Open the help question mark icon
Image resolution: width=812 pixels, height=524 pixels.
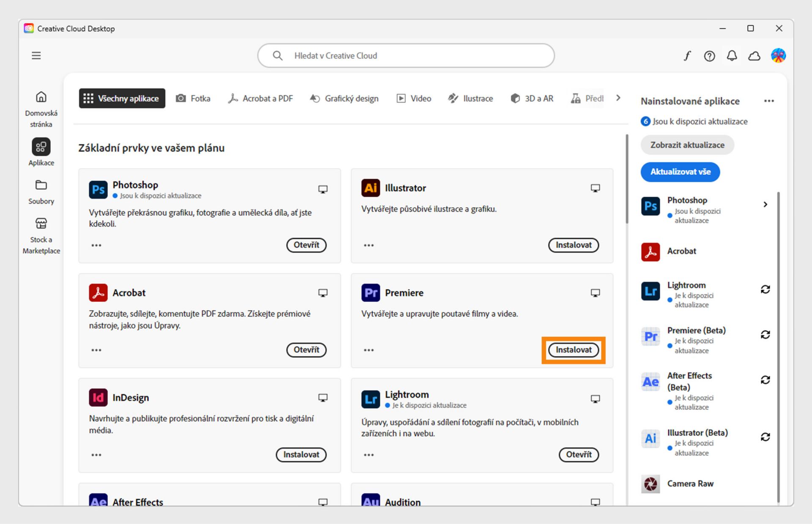coord(709,56)
